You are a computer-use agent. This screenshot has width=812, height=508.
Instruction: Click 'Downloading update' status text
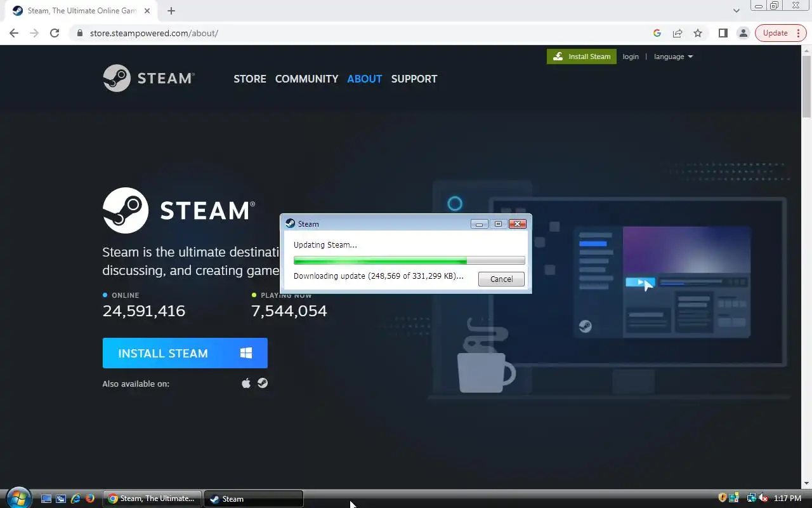[x=379, y=276]
